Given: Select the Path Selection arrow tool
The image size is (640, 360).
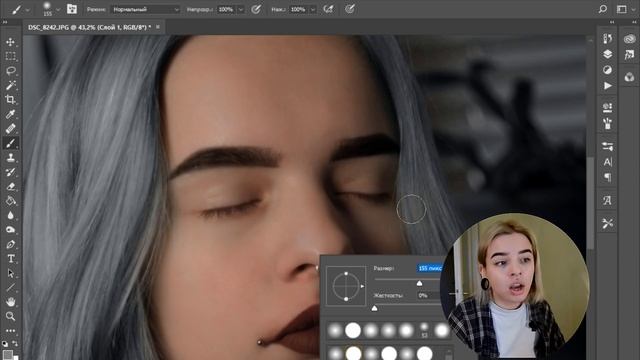Looking at the screenshot, I should (11, 273).
